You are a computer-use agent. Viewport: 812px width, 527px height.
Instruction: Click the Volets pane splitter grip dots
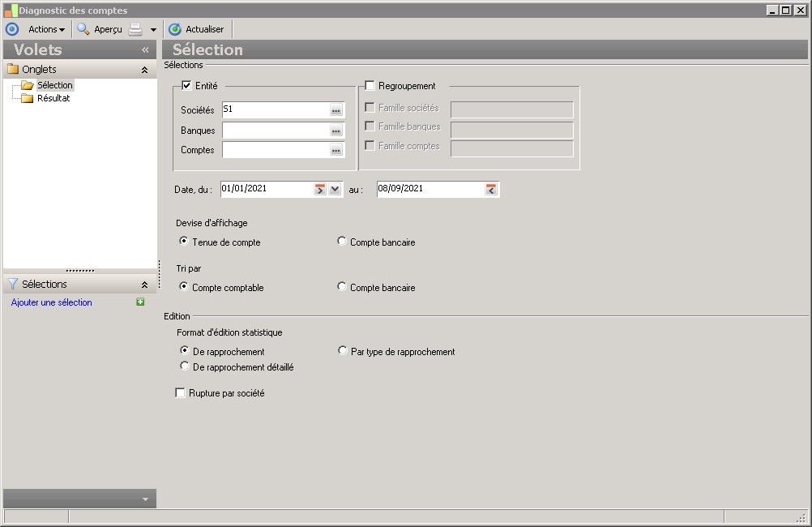tap(80, 271)
